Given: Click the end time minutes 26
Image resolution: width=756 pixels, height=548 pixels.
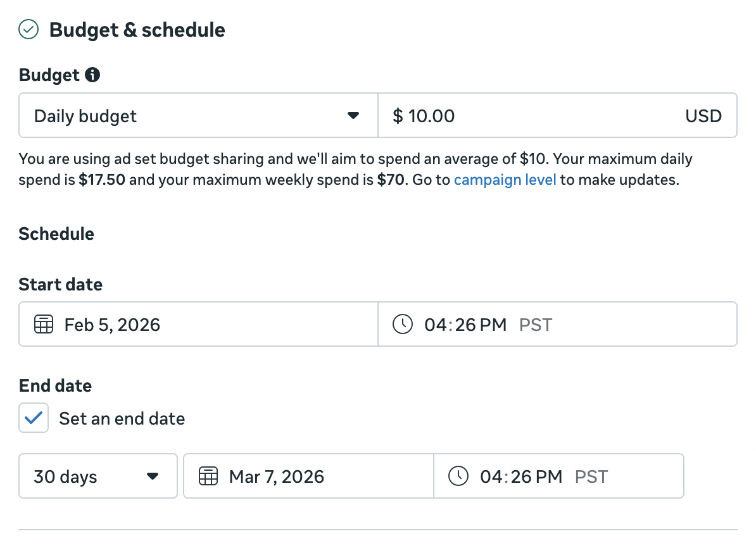Looking at the screenshot, I should click(514, 476).
